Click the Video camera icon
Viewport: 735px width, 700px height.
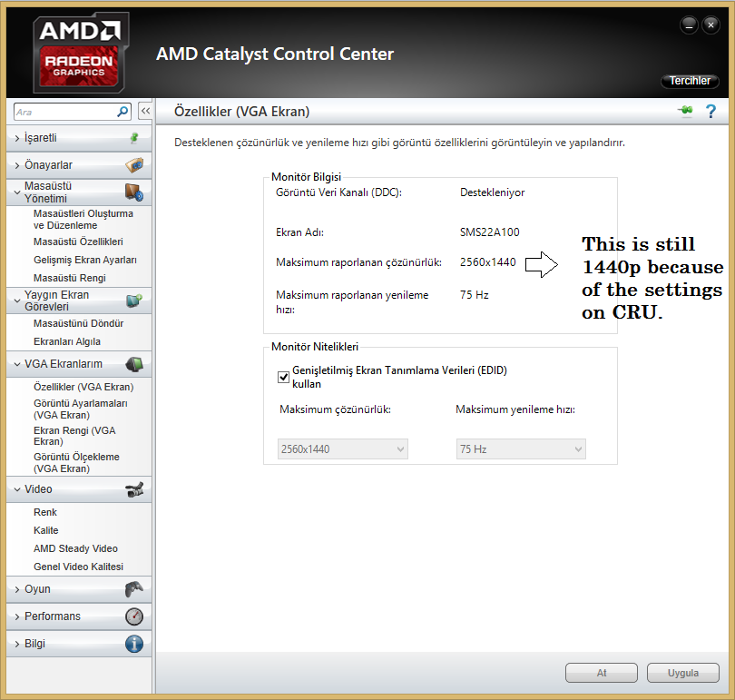pos(134,489)
